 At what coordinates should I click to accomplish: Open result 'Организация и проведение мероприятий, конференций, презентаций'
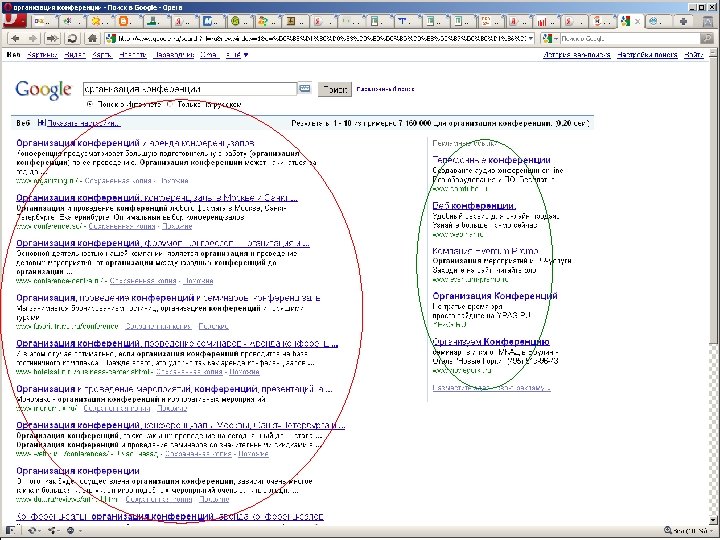coord(174,389)
